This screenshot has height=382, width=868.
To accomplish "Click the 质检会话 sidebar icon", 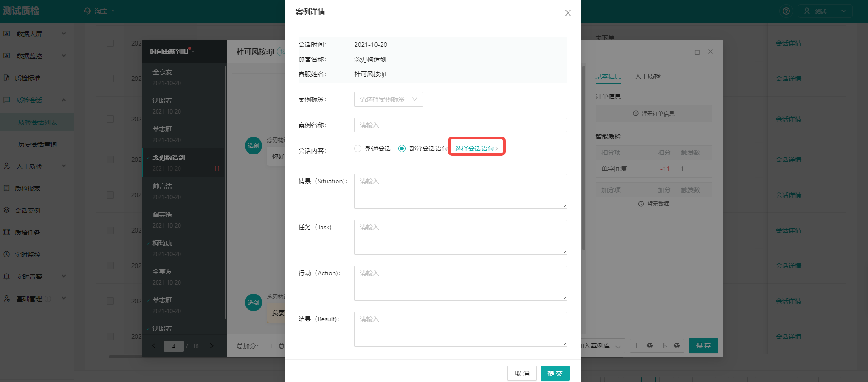I will pos(7,100).
